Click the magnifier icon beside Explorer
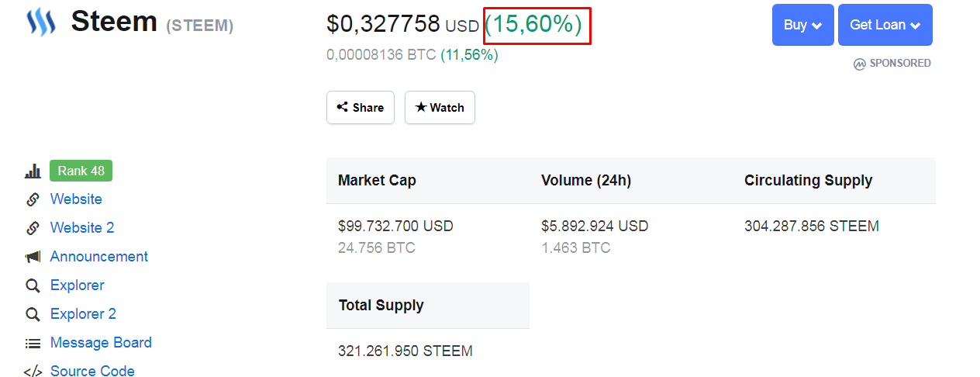This screenshot has height=377, width=980. [33, 285]
